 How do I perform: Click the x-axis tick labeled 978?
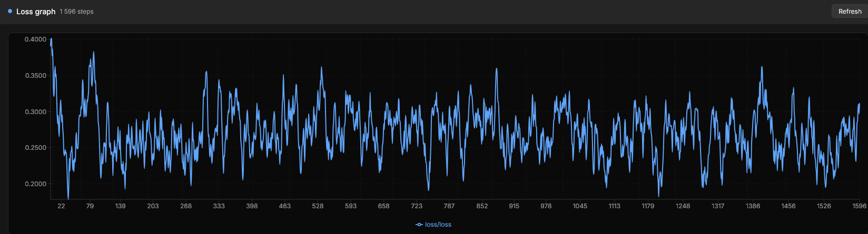point(546,206)
